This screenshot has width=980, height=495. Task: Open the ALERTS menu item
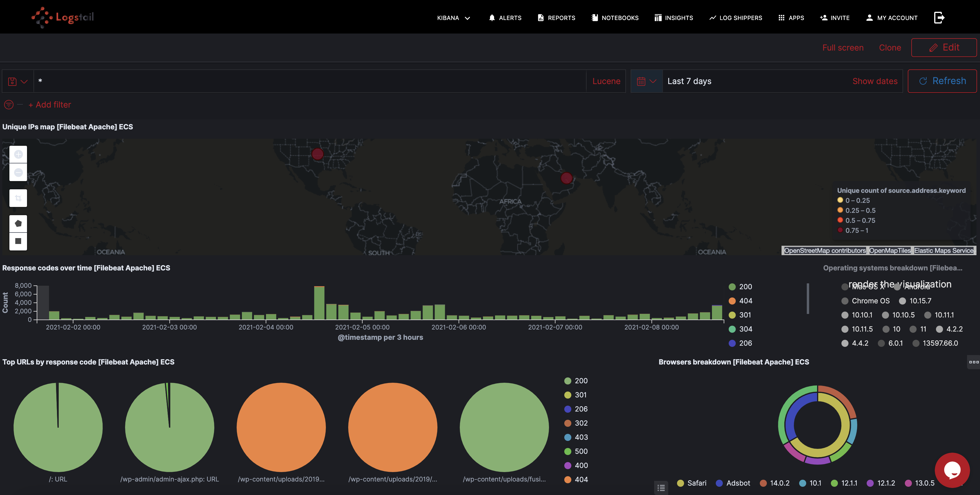tap(505, 18)
